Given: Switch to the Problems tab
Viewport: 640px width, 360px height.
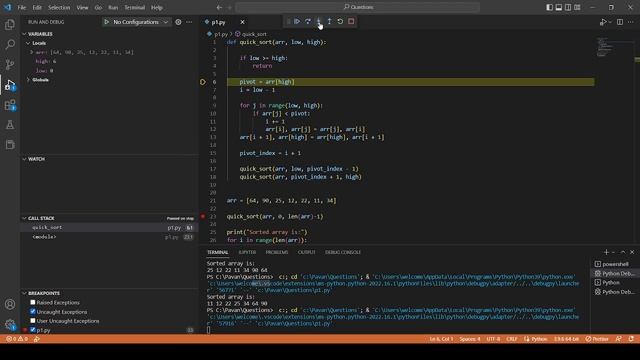Looking at the screenshot, I should tap(277, 252).
